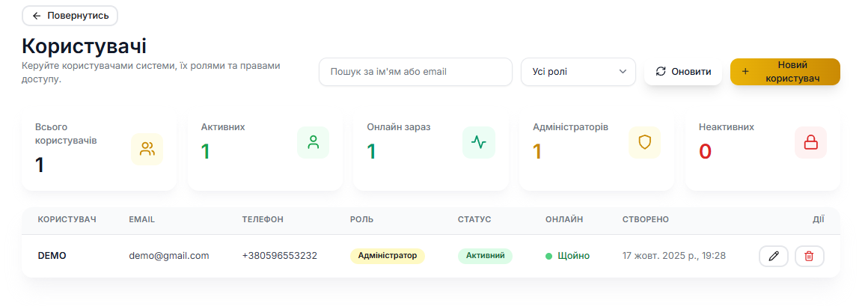868x306 pixels.
Task: Click the person icon in Активних card
Action: pyautogui.click(x=314, y=142)
